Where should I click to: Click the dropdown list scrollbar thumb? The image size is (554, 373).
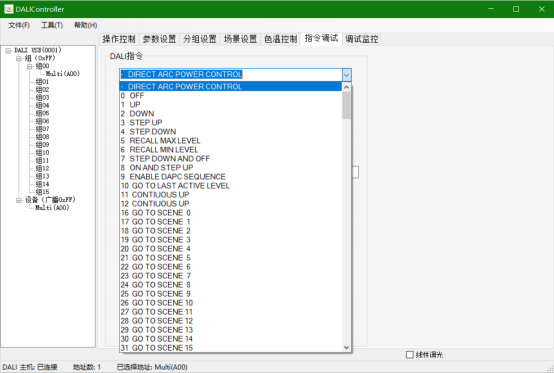346,106
